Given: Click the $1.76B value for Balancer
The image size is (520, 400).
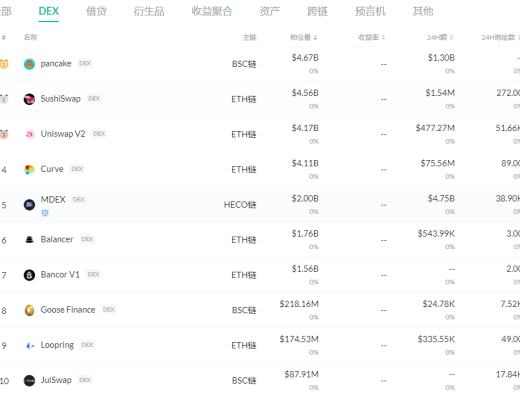Looking at the screenshot, I should (x=305, y=234).
